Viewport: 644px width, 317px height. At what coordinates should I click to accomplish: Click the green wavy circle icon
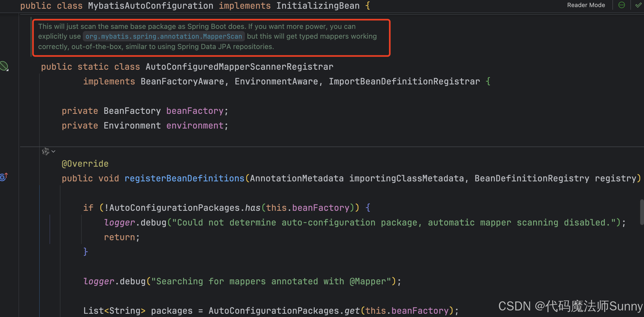tap(622, 5)
